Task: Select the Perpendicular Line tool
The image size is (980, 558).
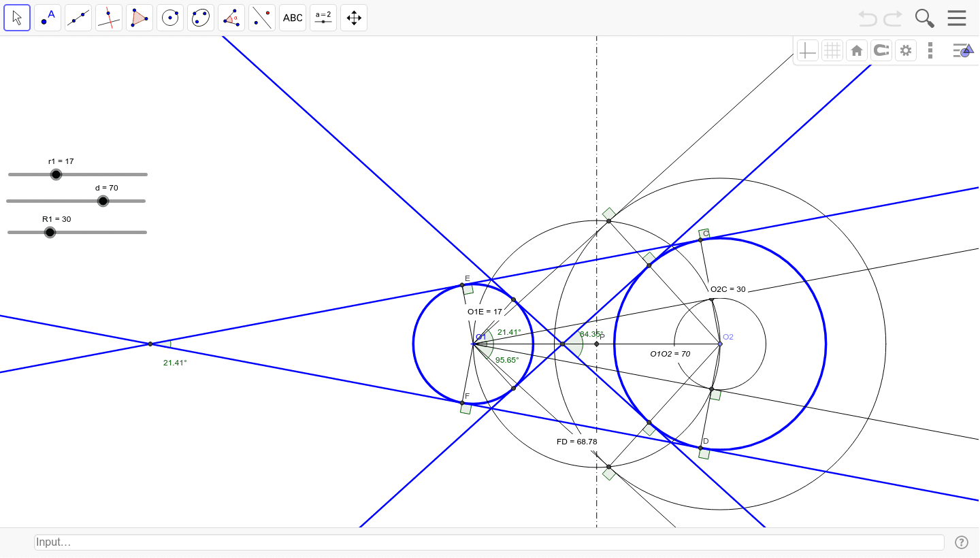Action: tap(109, 18)
